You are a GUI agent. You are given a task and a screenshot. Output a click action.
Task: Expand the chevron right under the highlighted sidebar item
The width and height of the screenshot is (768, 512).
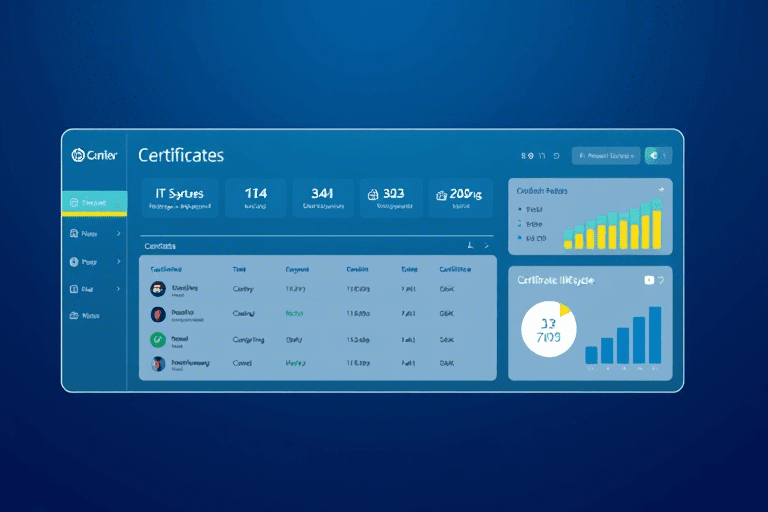click(x=119, y=234)
